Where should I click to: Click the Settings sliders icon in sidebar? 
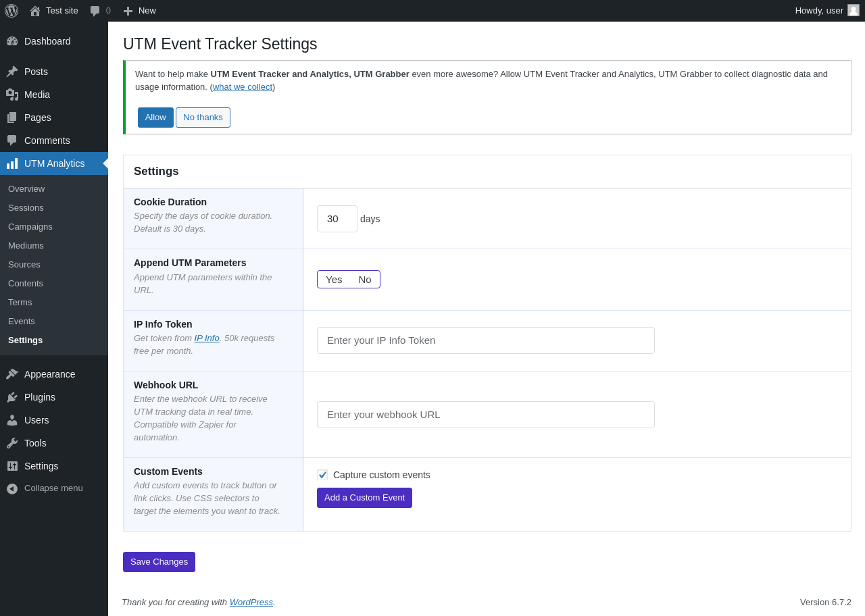point(12,466)
